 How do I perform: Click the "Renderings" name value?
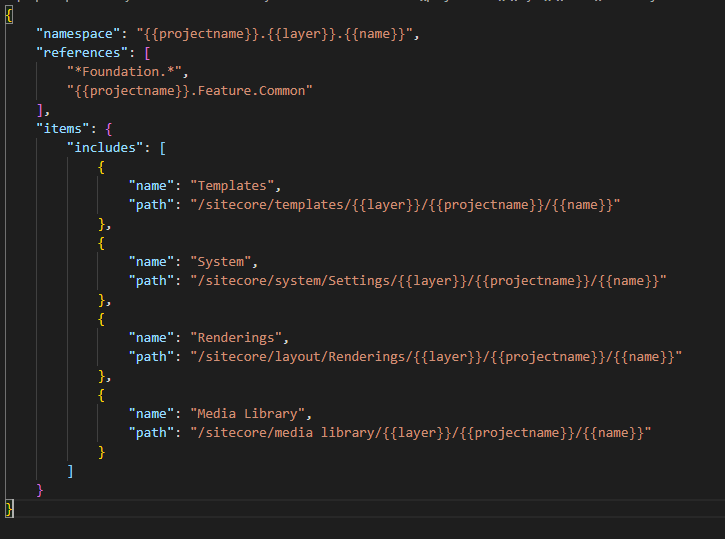(236, 338)
